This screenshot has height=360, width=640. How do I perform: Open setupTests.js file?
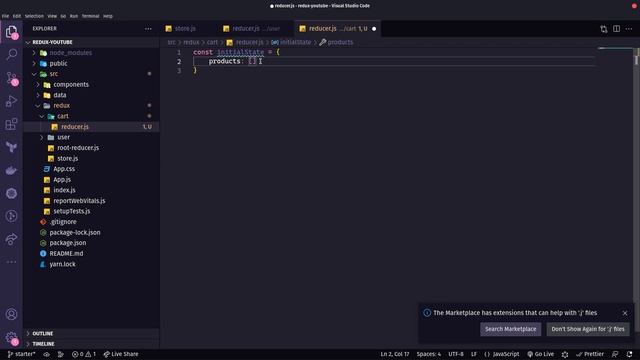tap(72, 211)
